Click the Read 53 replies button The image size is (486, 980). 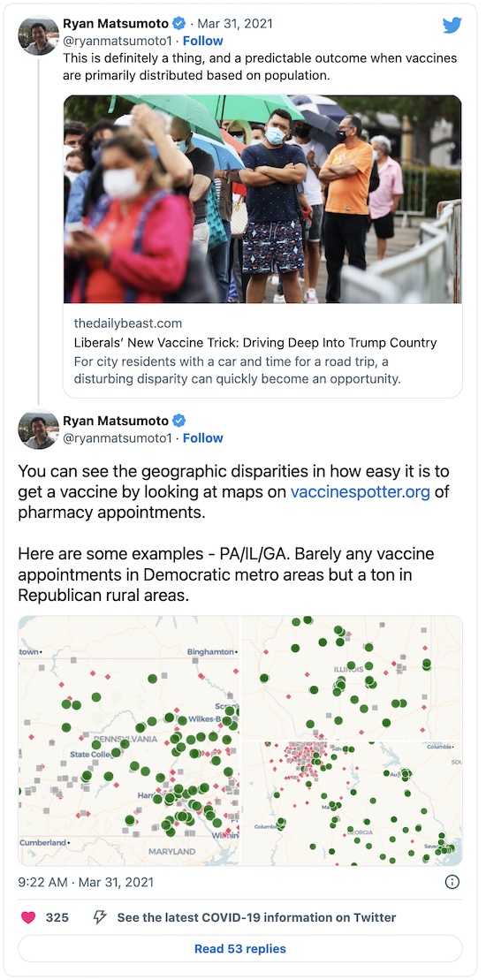click(x=240, y=949)
